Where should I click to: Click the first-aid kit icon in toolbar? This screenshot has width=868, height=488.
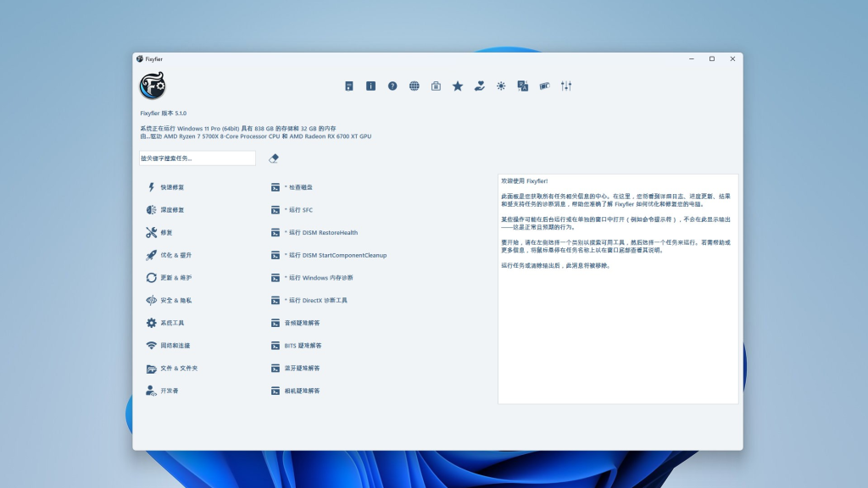[x=436, y=86]
